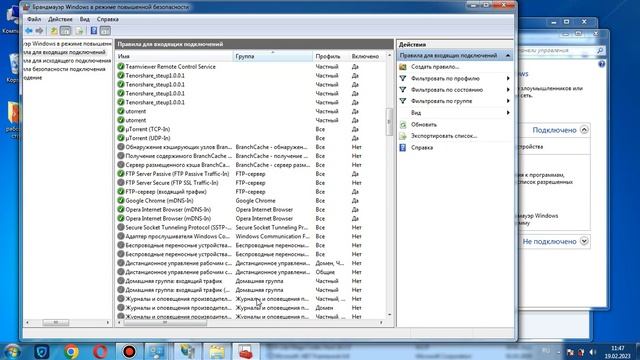Open the Вид menu in menu bar

(x=84, y=19)
